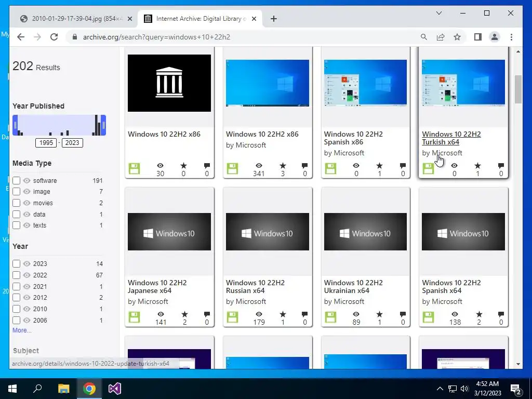Click page scrollbar down arrow
This screenshot has height=399, width=532.
pyautogui.click(x=518, y=364)
